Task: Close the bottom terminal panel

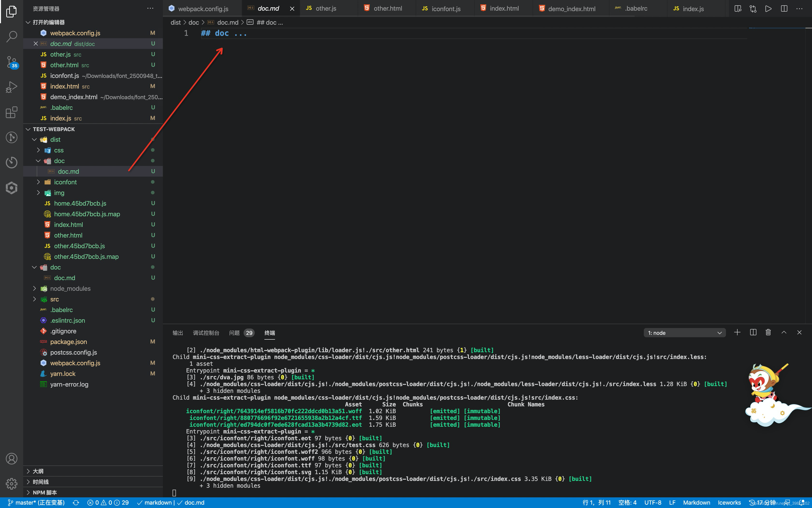Action: pyautogui.click(x=799, y=332)
